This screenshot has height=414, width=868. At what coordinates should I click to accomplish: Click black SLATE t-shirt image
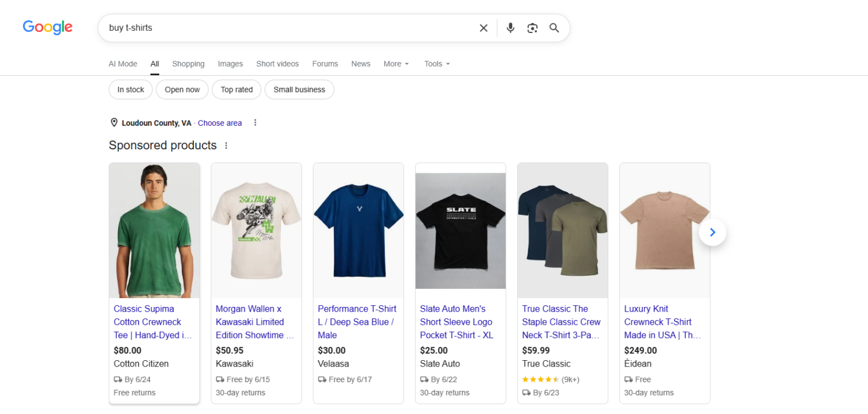pos(461,230)
